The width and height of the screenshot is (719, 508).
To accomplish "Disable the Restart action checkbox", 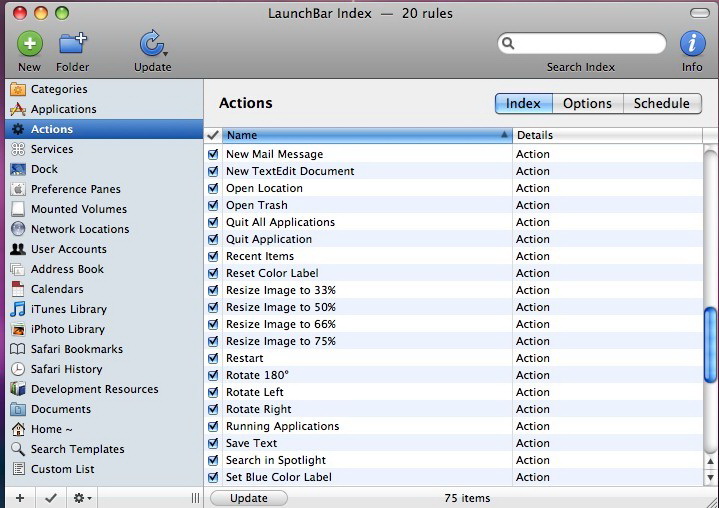I will [x=213, y=359].
